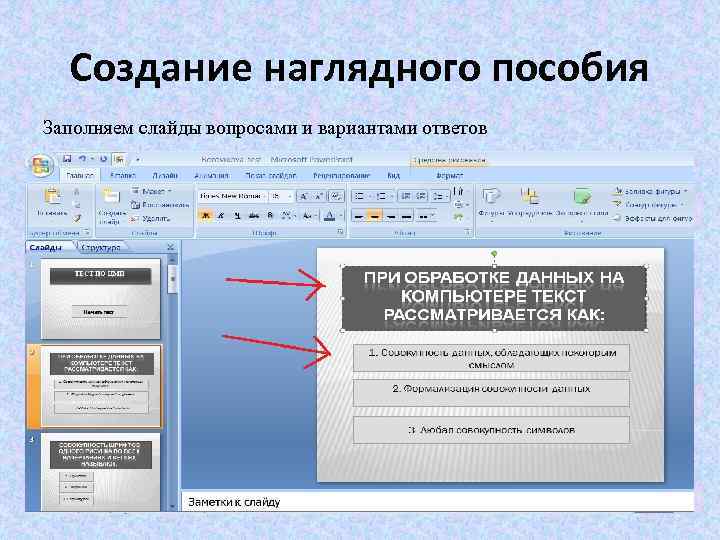Toggle Align Text Left

coord(359,215)
